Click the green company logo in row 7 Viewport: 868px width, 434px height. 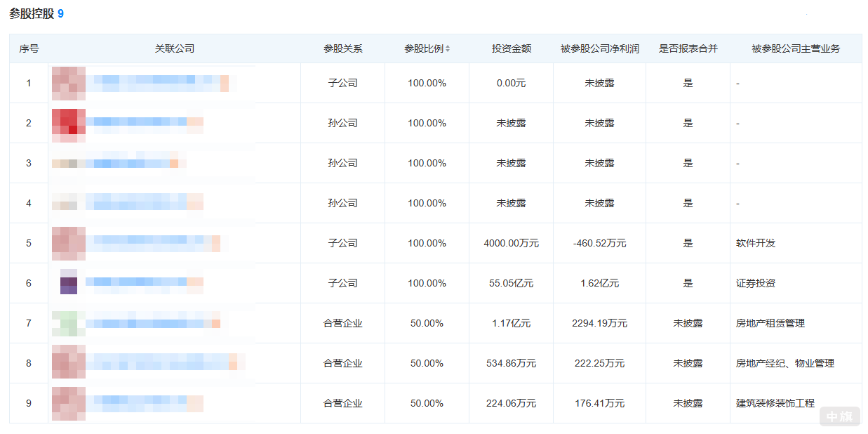(x=68, y=323)
